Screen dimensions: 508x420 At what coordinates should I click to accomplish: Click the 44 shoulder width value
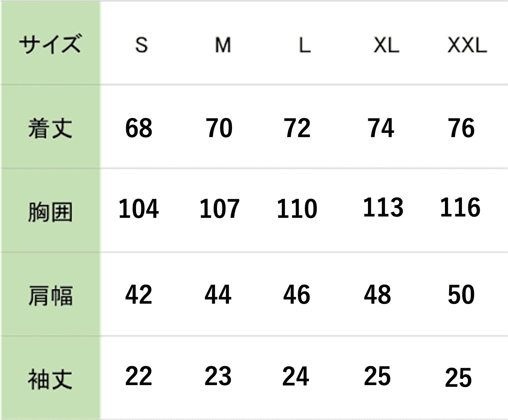coord(218,294)
